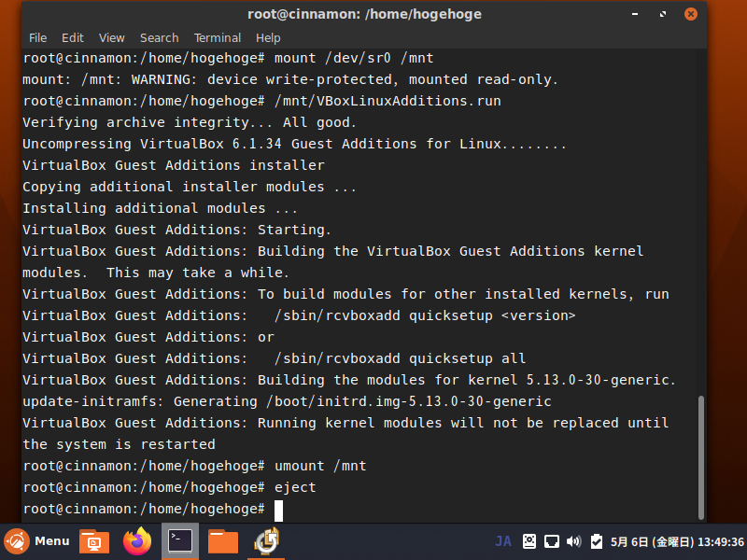Viewport: 747px width, 560px height.
Task: Click the 'the system is restarted' line
Action: [120, 444]
